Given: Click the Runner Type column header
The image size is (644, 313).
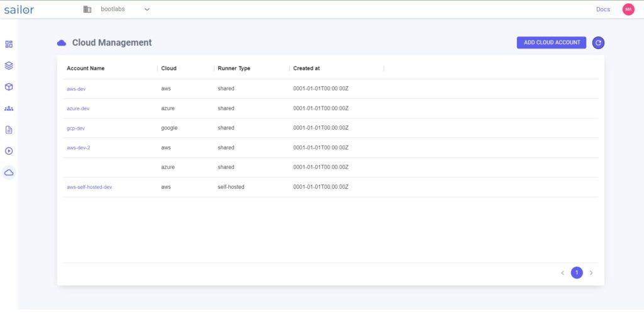Looking at the screenshot, I should (234, 68).
